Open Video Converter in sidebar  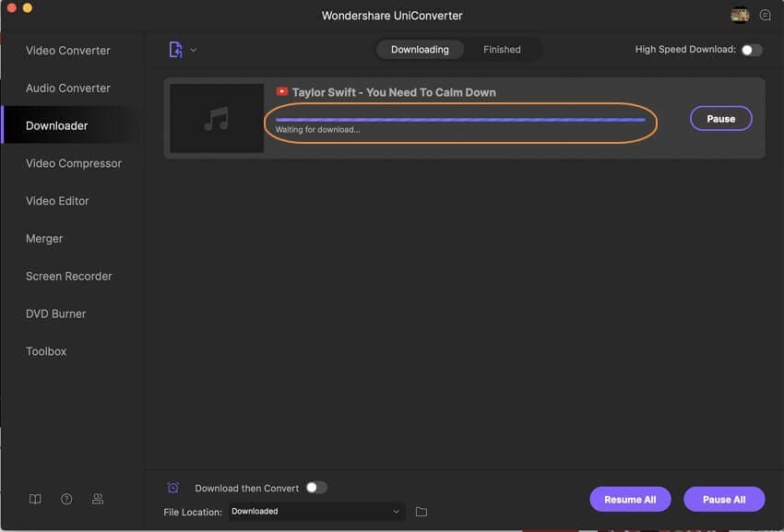[68, 51]
